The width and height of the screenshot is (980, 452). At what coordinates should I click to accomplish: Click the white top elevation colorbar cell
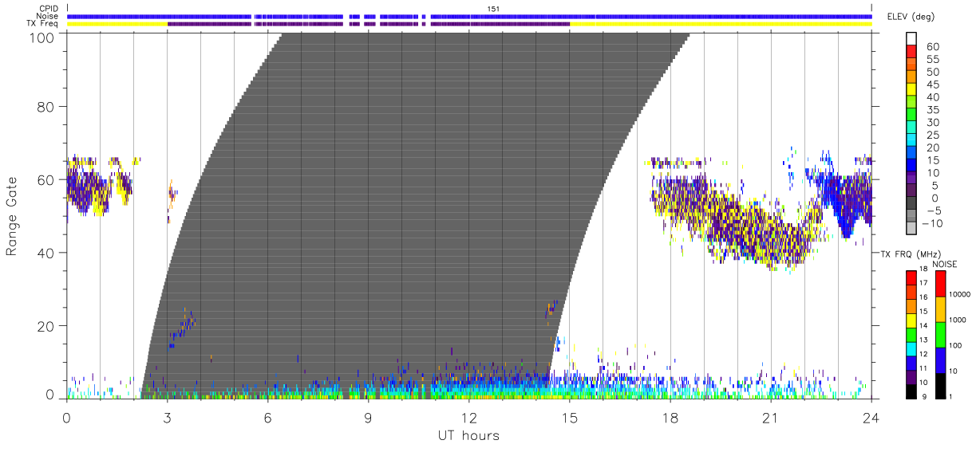coord(911,39)
